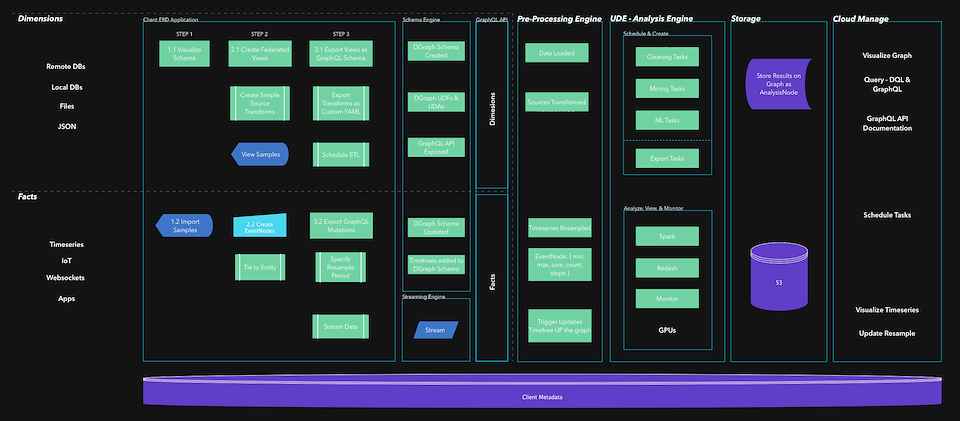Screen dimensions: 960x421
Task: Click the EventNode min max sum box
Action: (x=560, y=264)
